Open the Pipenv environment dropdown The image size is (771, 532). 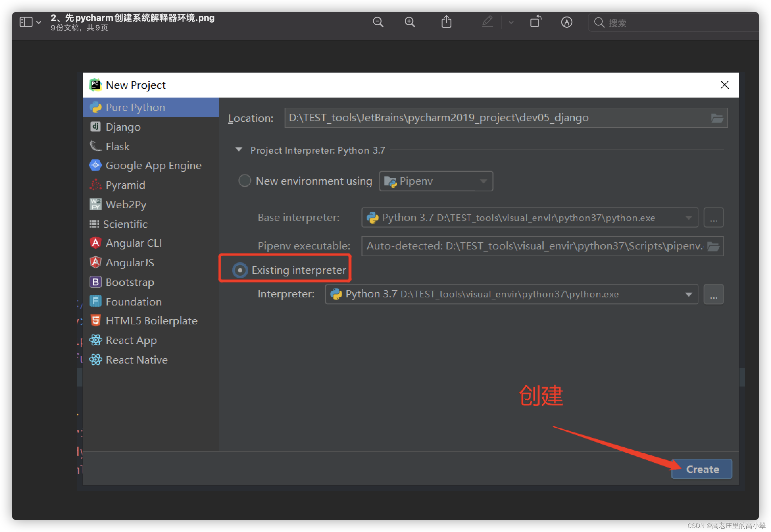coord(436,181)
